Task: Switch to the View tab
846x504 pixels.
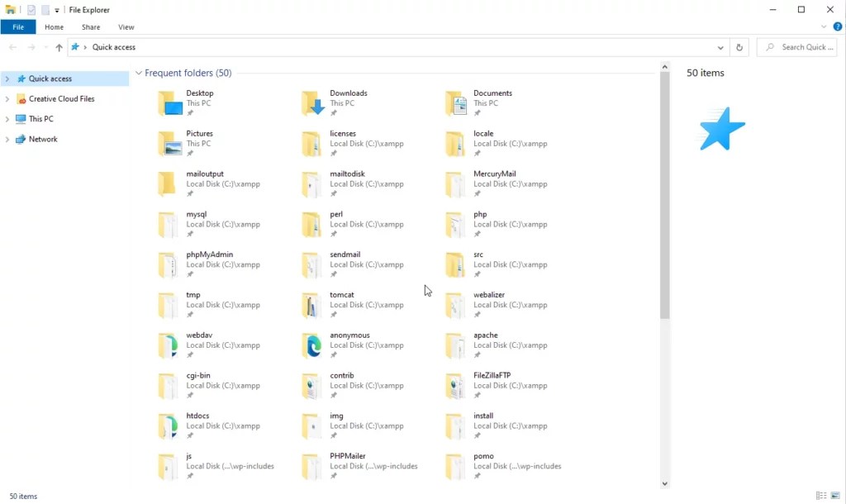Action: point(126,26)
